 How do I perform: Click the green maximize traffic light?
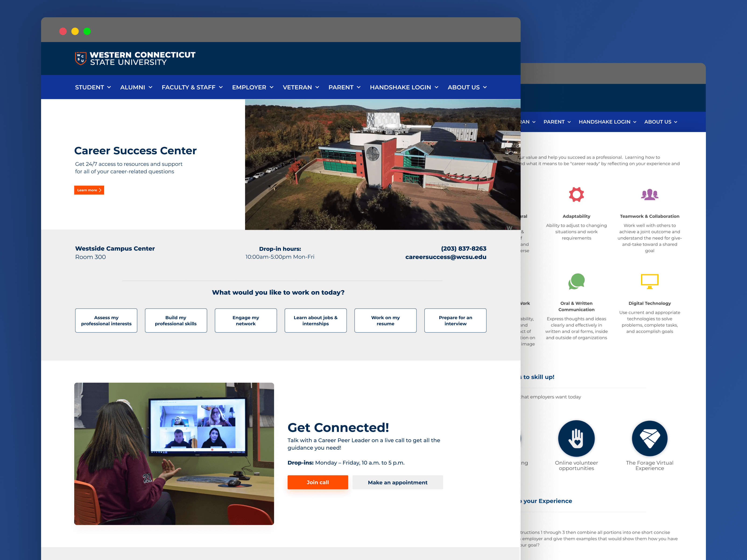click(87, 31)
